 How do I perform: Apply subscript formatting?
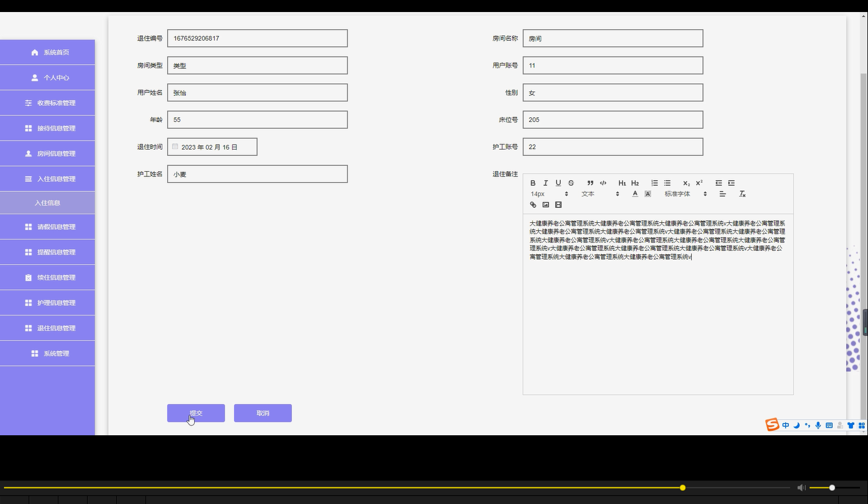coord(686,183)
